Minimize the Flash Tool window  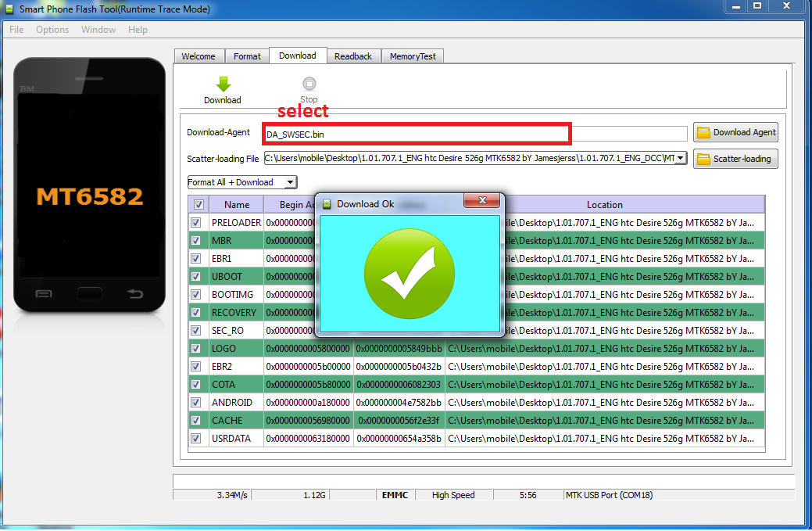[736, 6]
